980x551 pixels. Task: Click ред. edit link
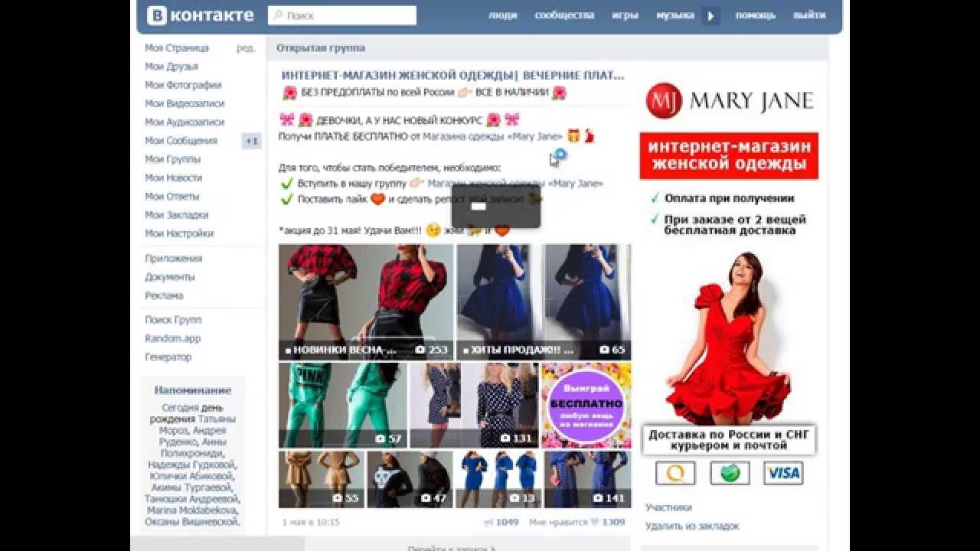click(x=246, y=48)
